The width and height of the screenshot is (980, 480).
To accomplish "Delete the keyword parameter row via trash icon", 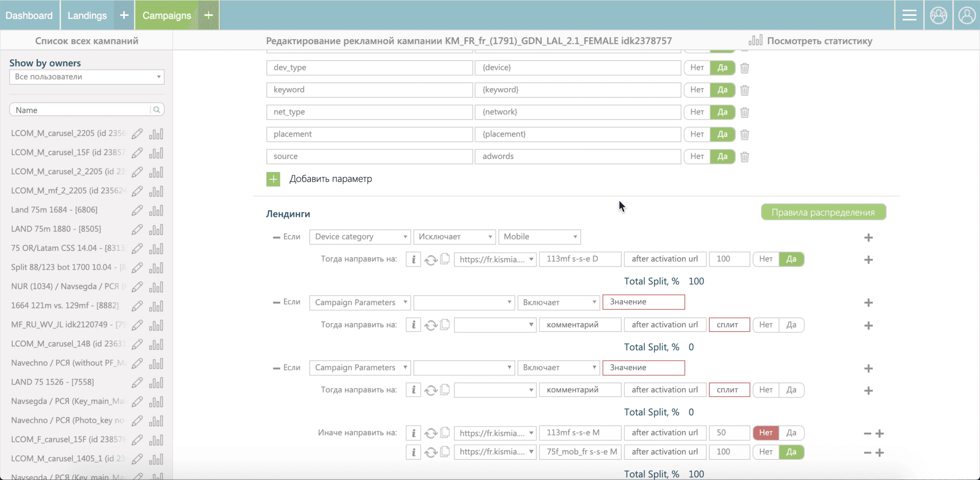I will click(745, 90).
